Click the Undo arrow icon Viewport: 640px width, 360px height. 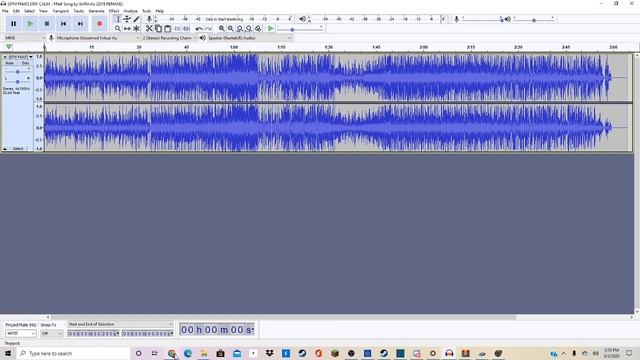coord(199,29)
